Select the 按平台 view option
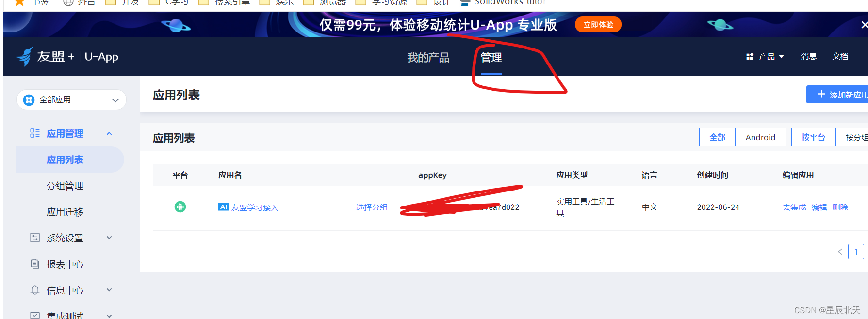 (x=813, y=137)
